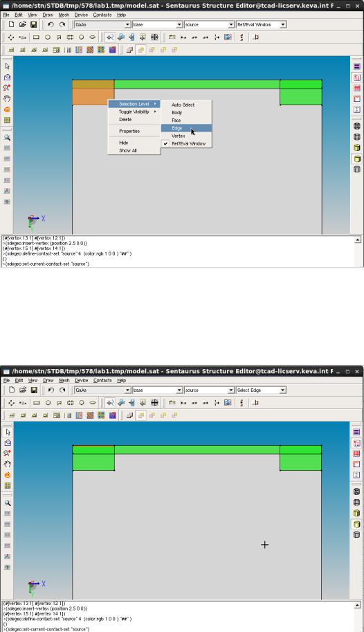Viewport: 364px width, 632px height.
Task: Open Mesh menu in the Select Edge window
Action: 64,380
